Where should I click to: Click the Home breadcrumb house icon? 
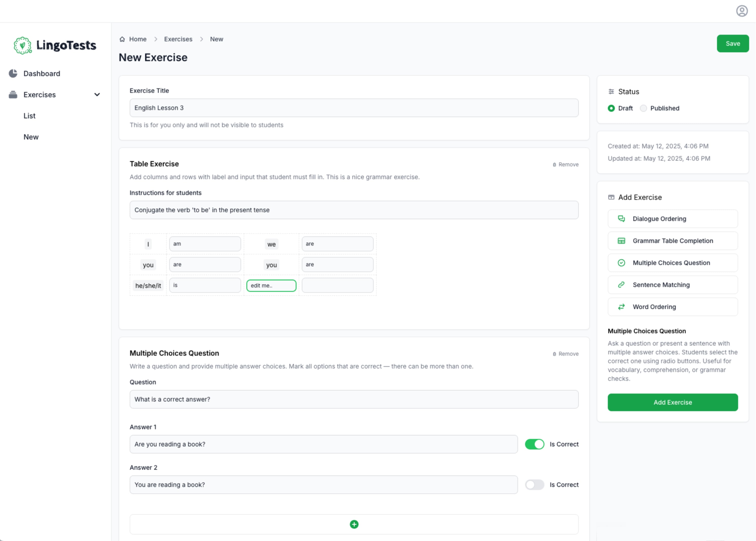coord(122,39)
